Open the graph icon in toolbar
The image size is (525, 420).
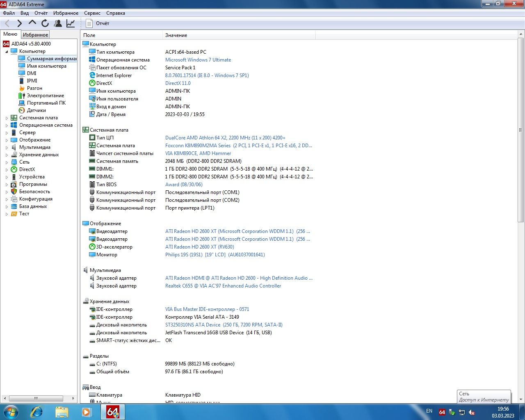(x=71, y=23)
